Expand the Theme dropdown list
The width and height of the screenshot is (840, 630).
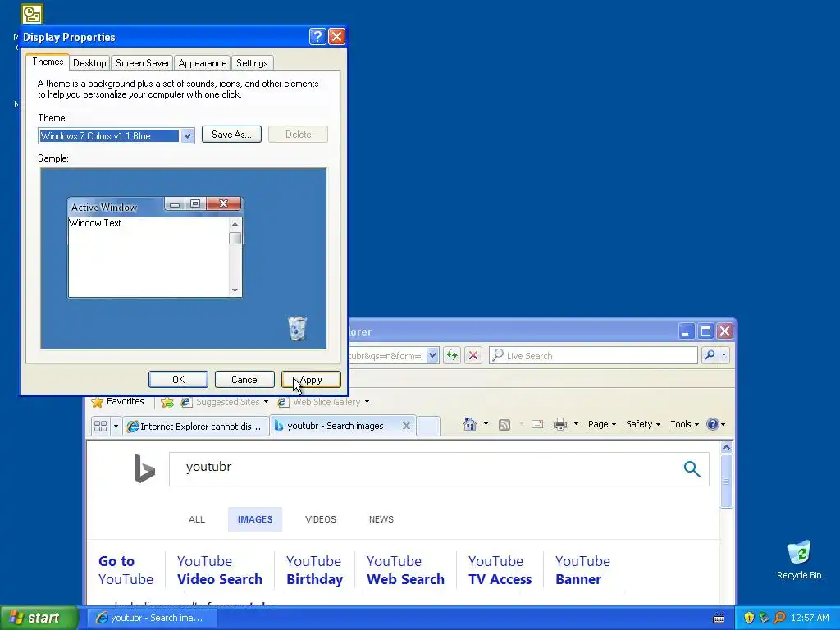[x=187, y=135]
